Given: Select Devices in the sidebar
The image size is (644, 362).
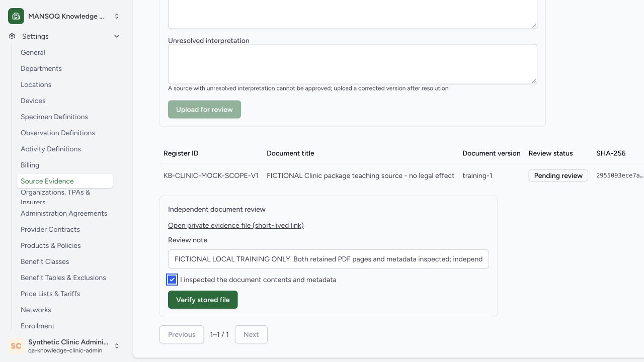Looking at the screenshot, I should click(33, 101).
